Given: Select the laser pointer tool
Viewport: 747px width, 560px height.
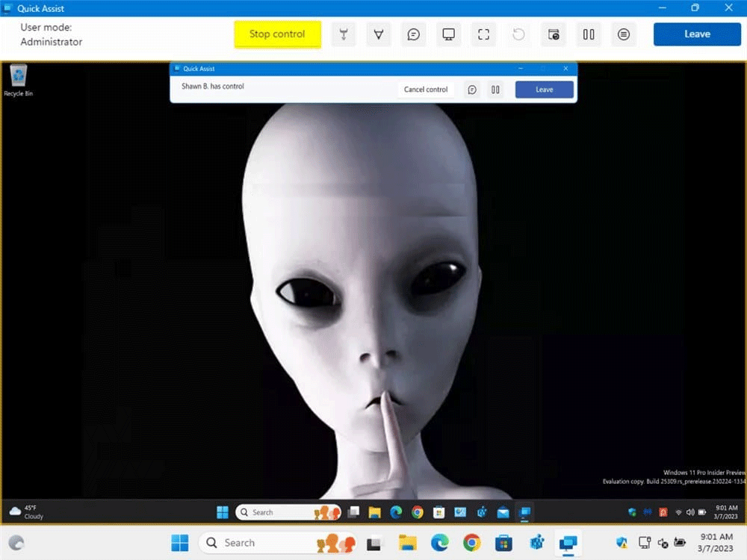Looking at the screenshot, I should point(344,34).
